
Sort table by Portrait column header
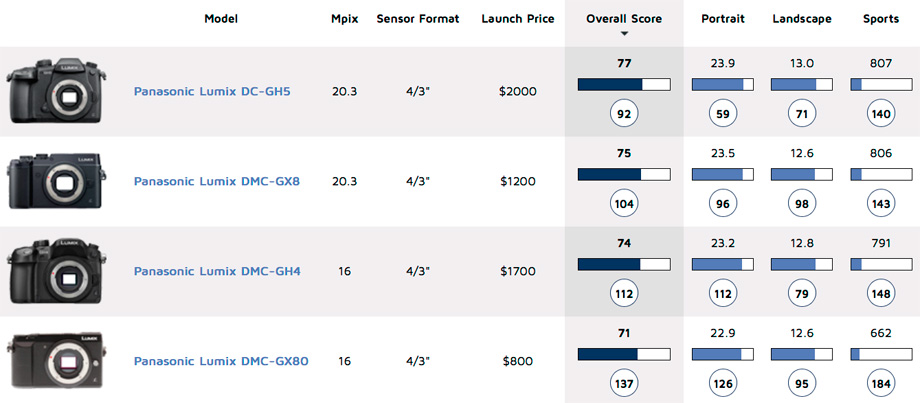click(x=722, y=19)
